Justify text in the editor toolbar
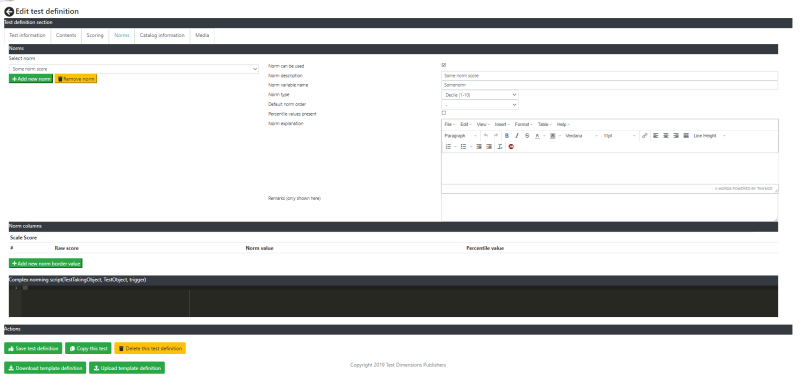This screenshot has width=800, height=375. (x=686, y=136)
